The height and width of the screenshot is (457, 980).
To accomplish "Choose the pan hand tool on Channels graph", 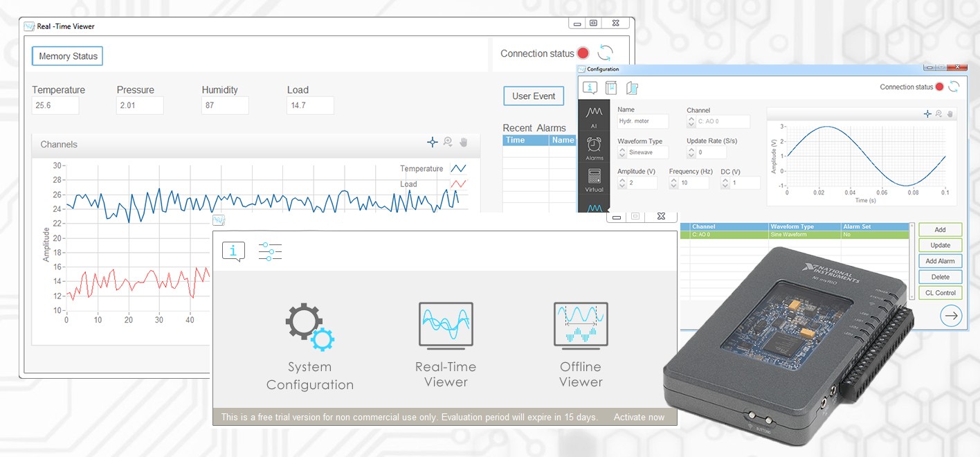I will point(464,142).
